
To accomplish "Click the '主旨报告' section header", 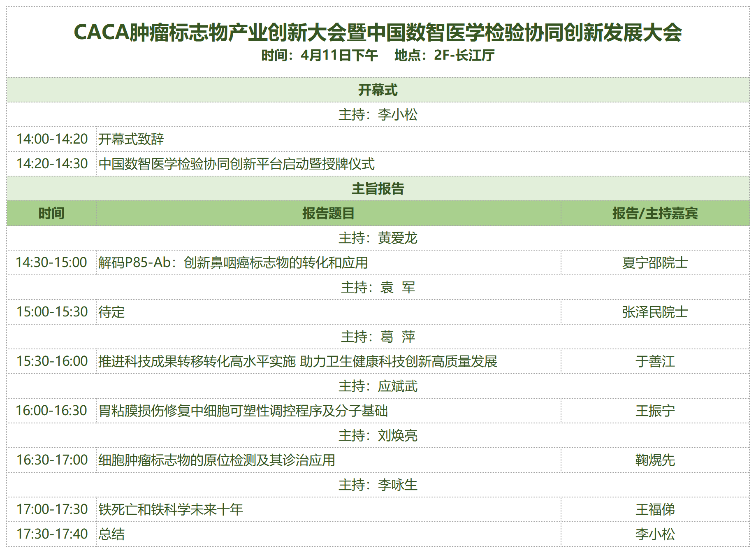I will click(x=378, y=188).
